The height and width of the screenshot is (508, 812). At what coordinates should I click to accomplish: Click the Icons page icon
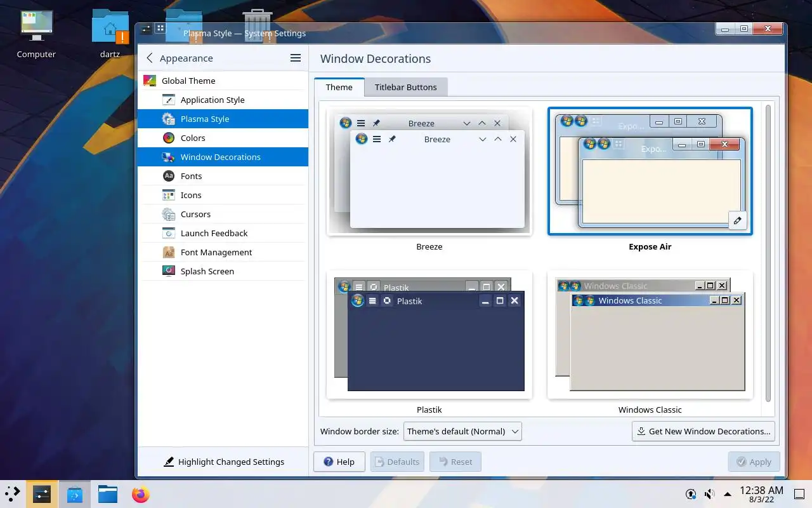pos(168,195)
